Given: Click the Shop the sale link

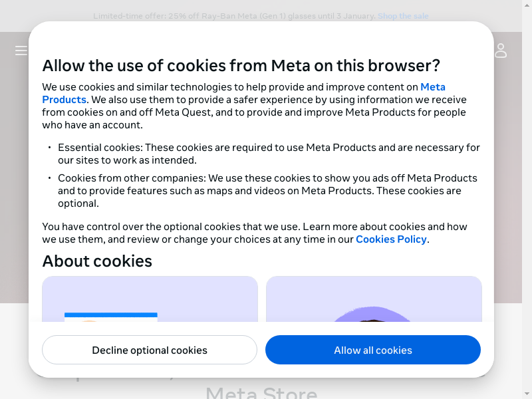Looking at the screenshot, I should 403,16.
